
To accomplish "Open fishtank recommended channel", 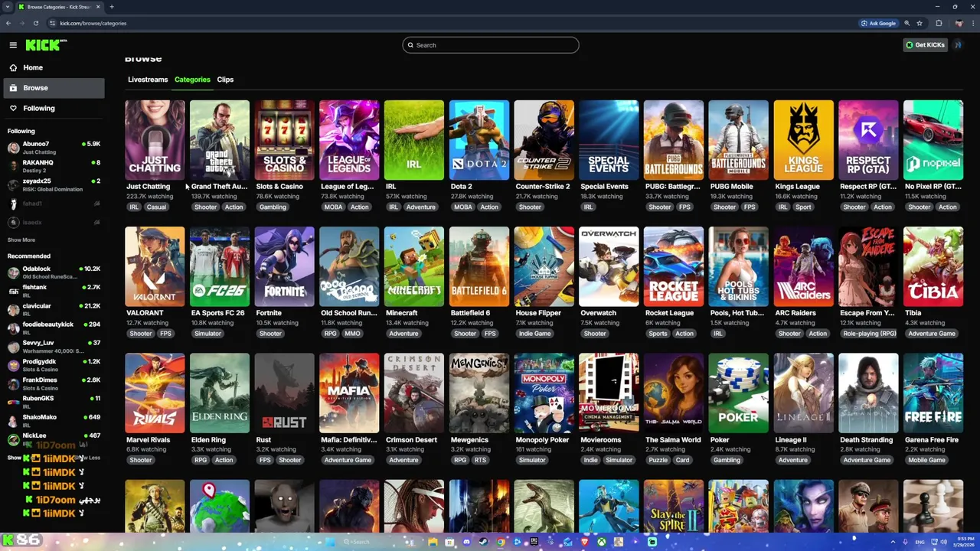I will pyautogui.click(x=54, y=291).
